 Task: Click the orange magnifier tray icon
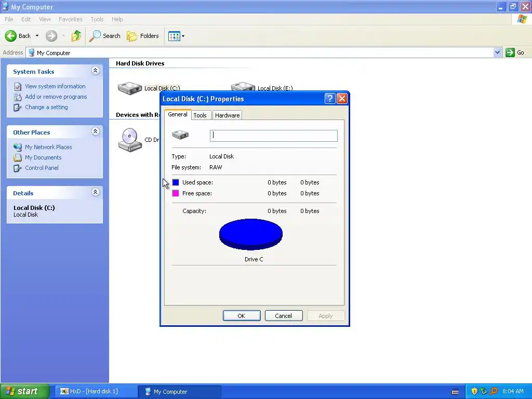[x=494, y=391]
